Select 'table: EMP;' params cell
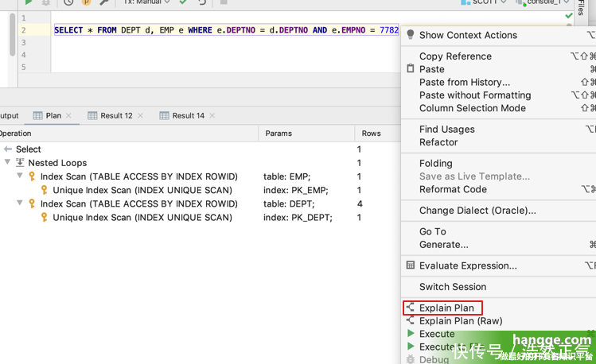This screenshot has height=364, width=596. click(287, 176)
